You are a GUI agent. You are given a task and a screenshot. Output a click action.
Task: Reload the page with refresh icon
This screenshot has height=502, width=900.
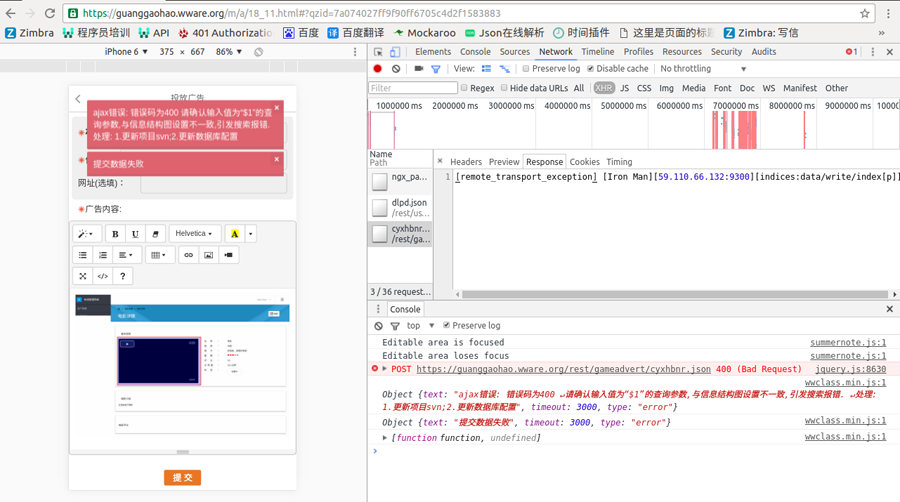[x=50, y=13]
